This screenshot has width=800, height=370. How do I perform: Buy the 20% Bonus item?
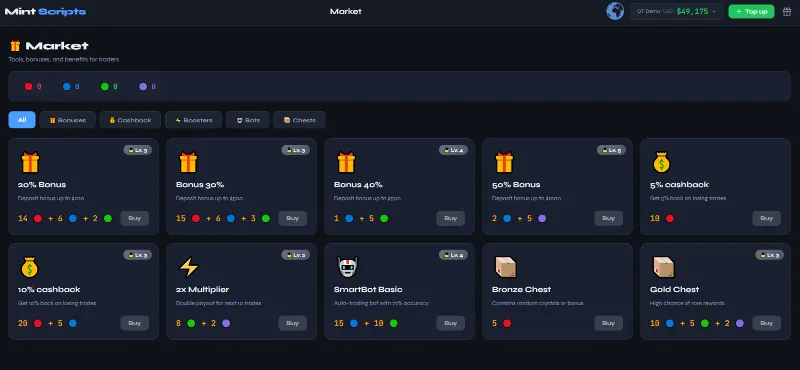pyautogui.click(x=135, y=218)
